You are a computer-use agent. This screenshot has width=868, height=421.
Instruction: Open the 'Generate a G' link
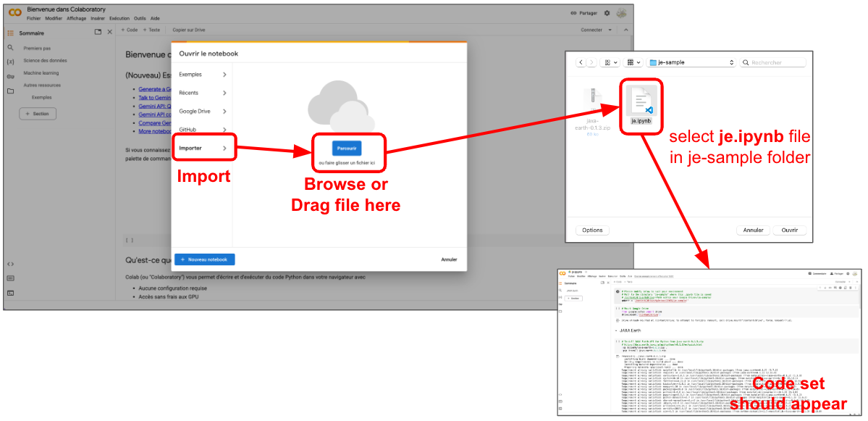[x=155, y=88]
